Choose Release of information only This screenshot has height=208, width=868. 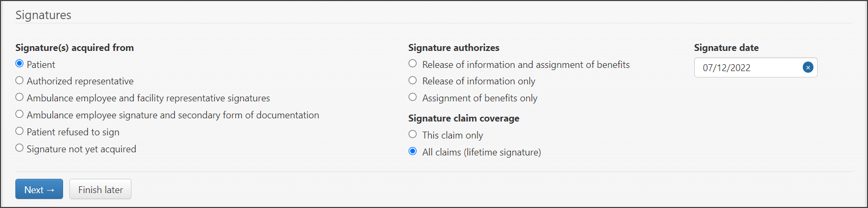coord(413,81)
